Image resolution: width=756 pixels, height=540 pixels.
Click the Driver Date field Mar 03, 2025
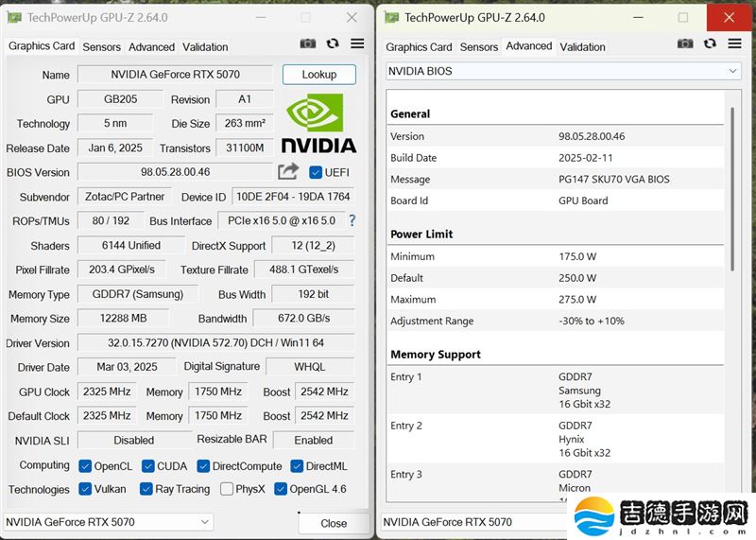click(127, 367)
